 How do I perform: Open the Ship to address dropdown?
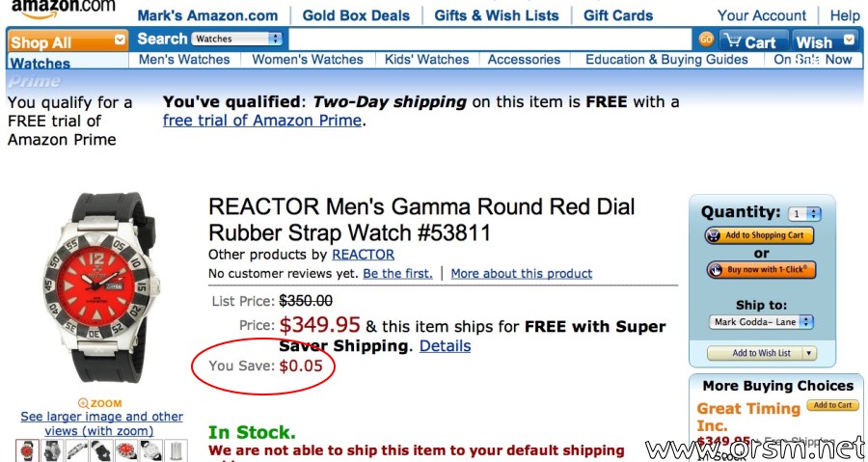click(x=761, y=322)
